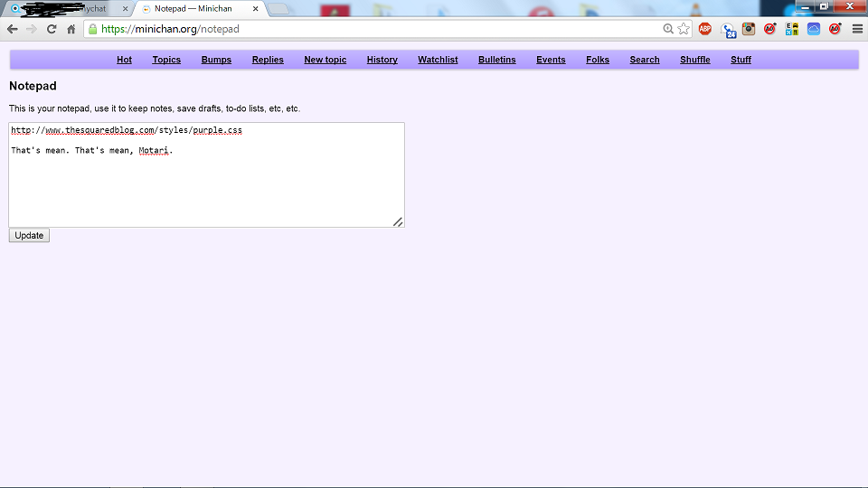
Task: Click the browser reload button
Action: pos(52,29)
